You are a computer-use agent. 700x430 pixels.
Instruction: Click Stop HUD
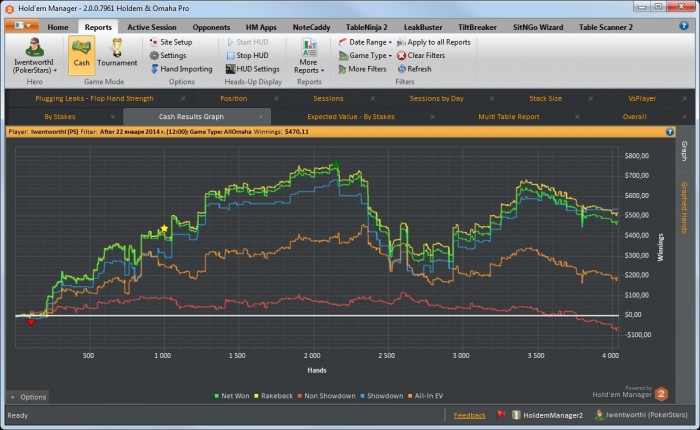click(247, 55)
